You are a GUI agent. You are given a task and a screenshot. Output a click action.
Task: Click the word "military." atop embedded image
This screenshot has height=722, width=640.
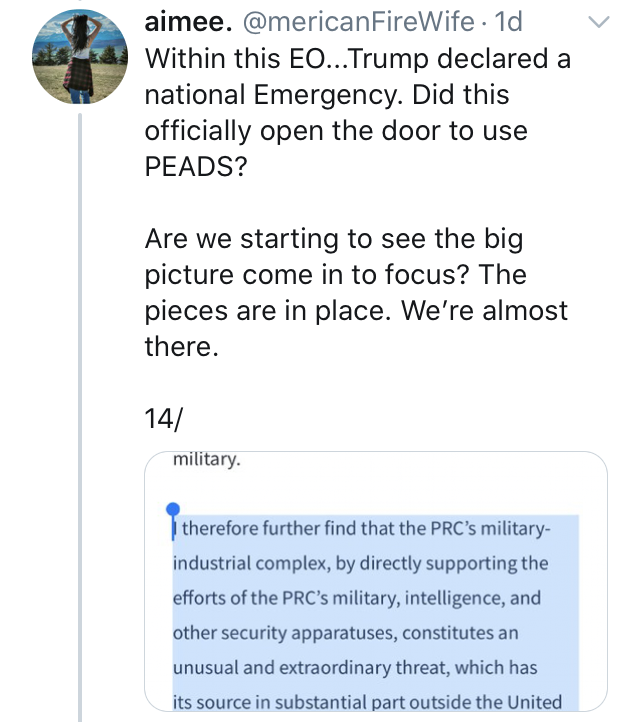click(x=206, y=461)
